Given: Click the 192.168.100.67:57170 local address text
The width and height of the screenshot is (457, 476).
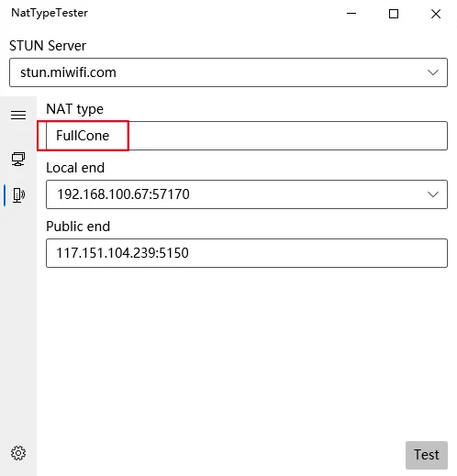Looking at the screenshot, I should tap(123, 194).
